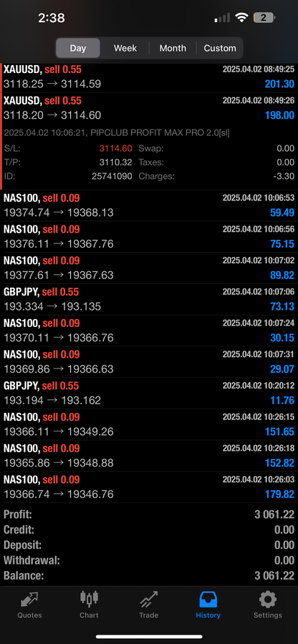This screenshot has height=644, width=298.
Task: Expand NAS100 trade with profit 59.49
Action: 149,205
